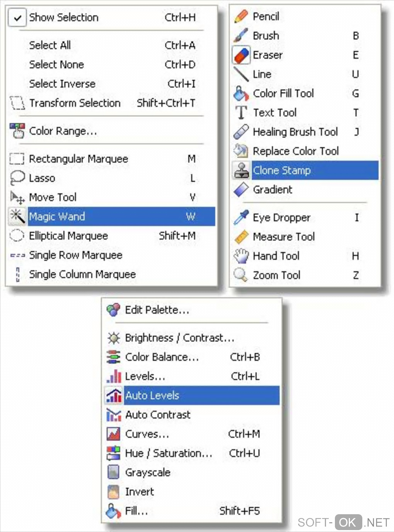394x532 pixels.
Task: Click the Zoom Tool magnifier icon
Action: (240, 275)
